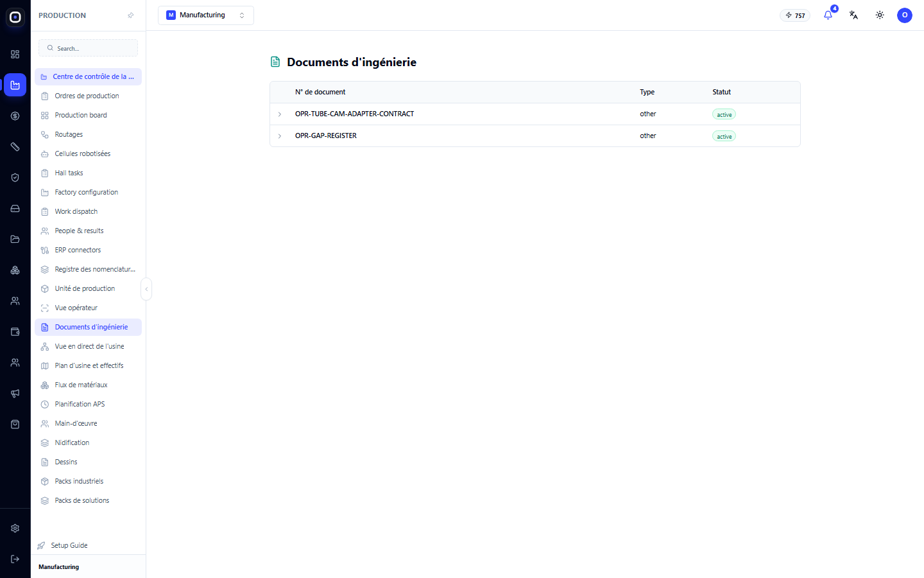Open Packs de solutions
This screenshot has height=578, width=924.
pos(88,500)
